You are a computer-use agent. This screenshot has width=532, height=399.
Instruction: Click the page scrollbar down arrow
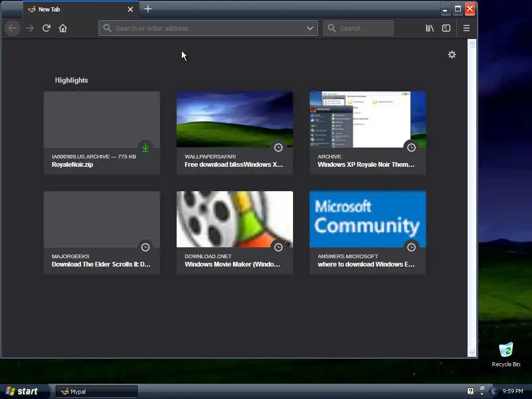click(x=472, y=353)
